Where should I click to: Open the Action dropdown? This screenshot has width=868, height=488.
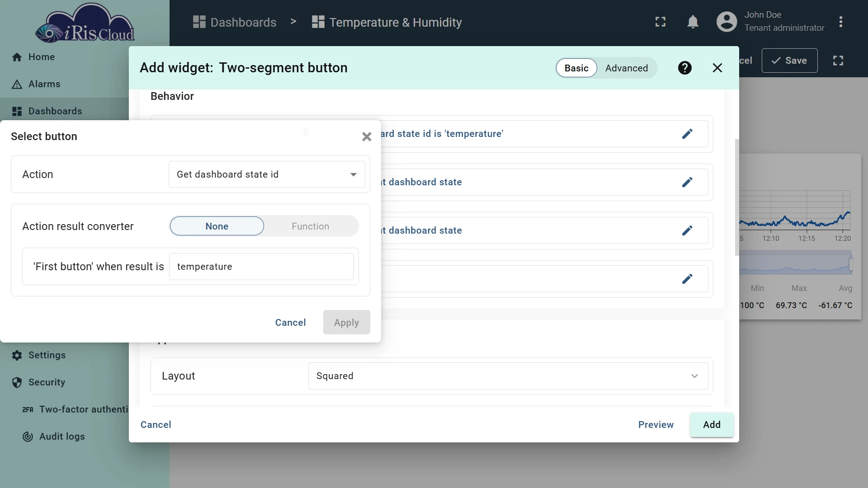tap(267, 174)
